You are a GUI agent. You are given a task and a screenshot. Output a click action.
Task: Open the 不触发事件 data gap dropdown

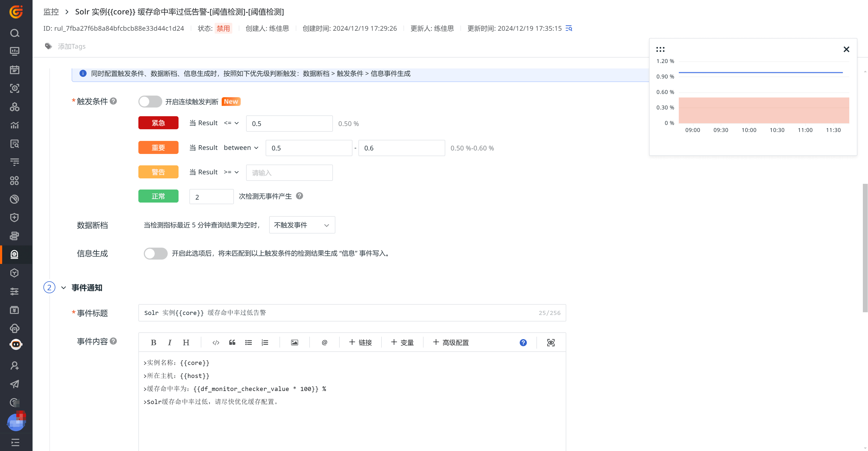(x=302, y=225)
